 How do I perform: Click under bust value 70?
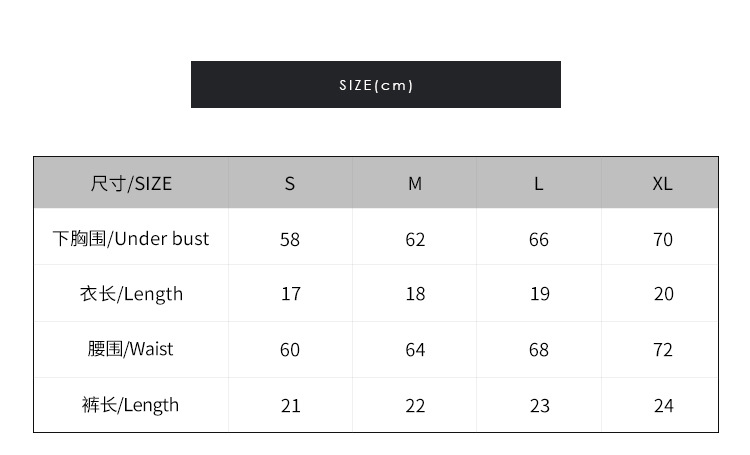662,239
